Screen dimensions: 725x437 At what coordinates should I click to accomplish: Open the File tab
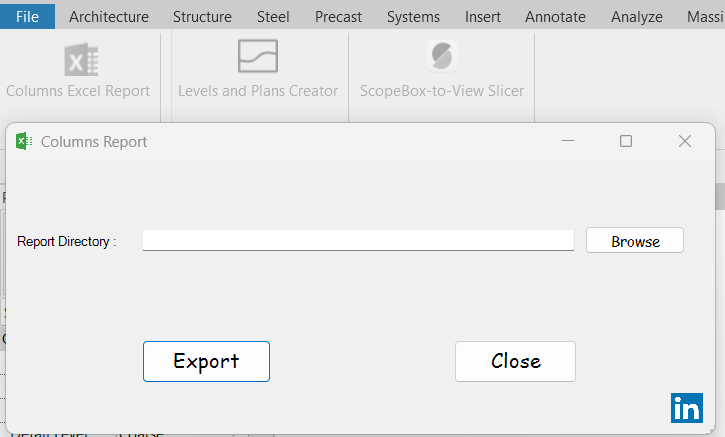pyautogui.click(x=28, y=16)
